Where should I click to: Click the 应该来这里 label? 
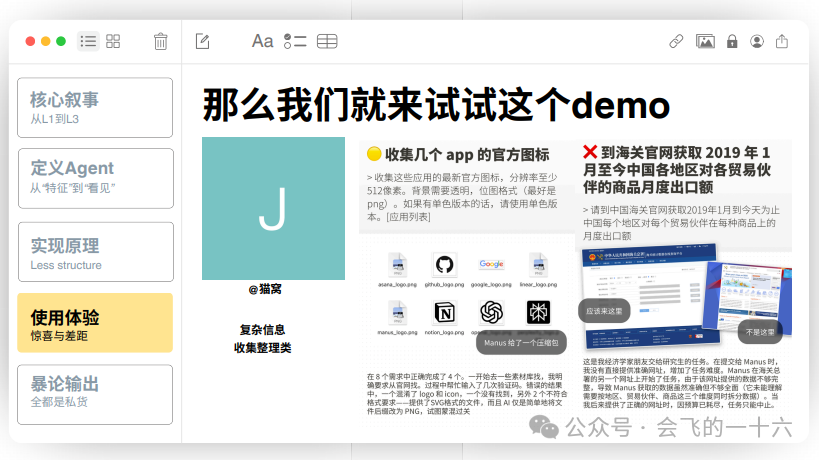604,311
